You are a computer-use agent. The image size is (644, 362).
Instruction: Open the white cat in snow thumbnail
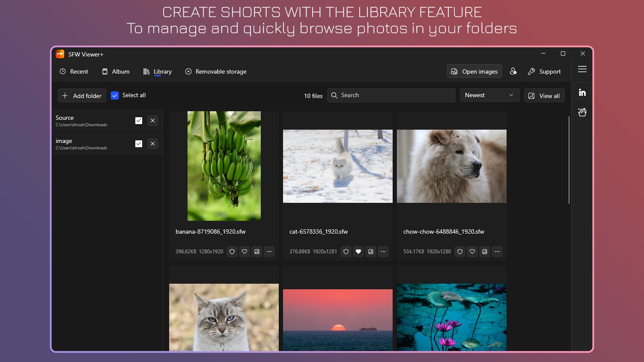[338, 166]
